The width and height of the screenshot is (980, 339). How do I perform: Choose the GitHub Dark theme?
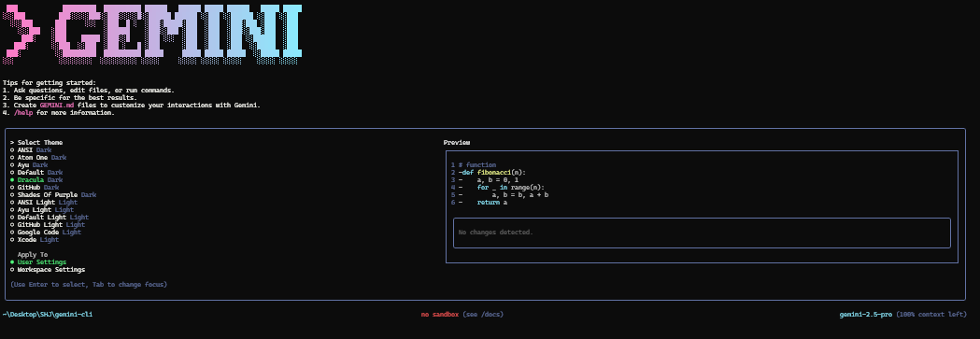click(35, 188)
